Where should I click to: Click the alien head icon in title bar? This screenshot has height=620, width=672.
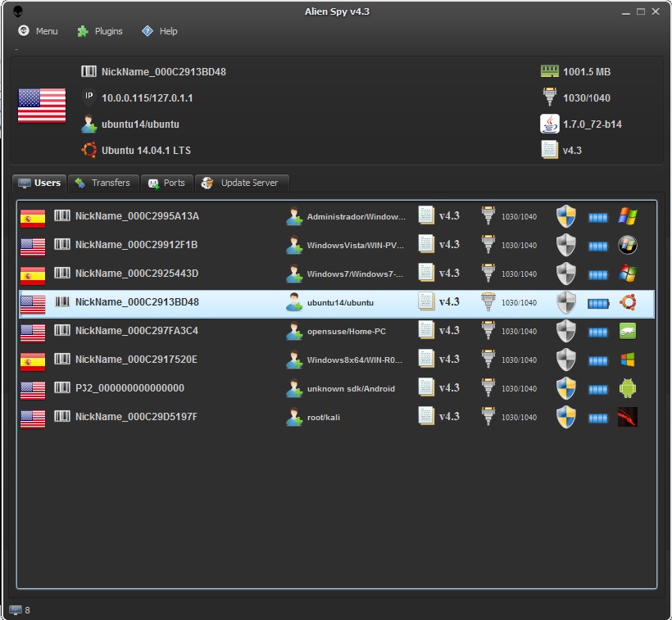tap(17, 11)
